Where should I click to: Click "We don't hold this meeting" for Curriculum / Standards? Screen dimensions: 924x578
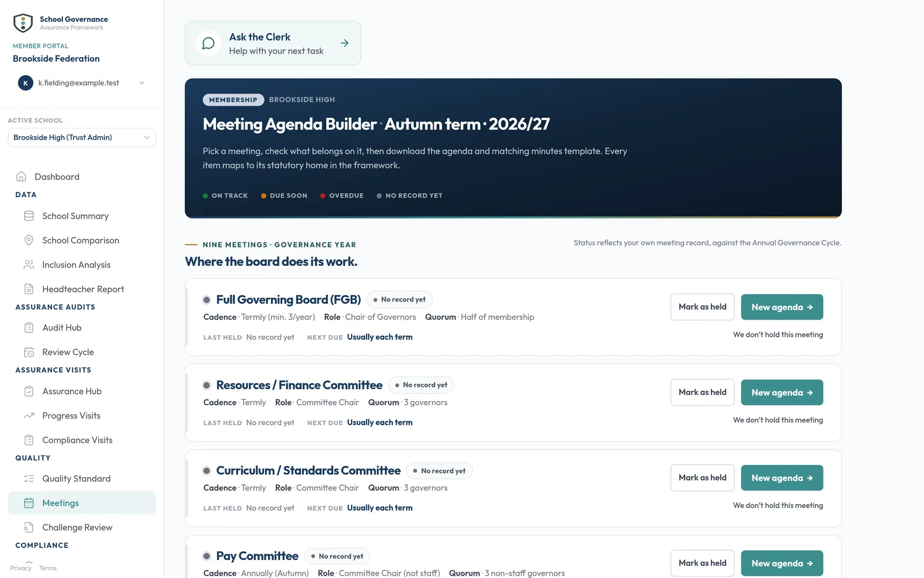click(778, 506)
